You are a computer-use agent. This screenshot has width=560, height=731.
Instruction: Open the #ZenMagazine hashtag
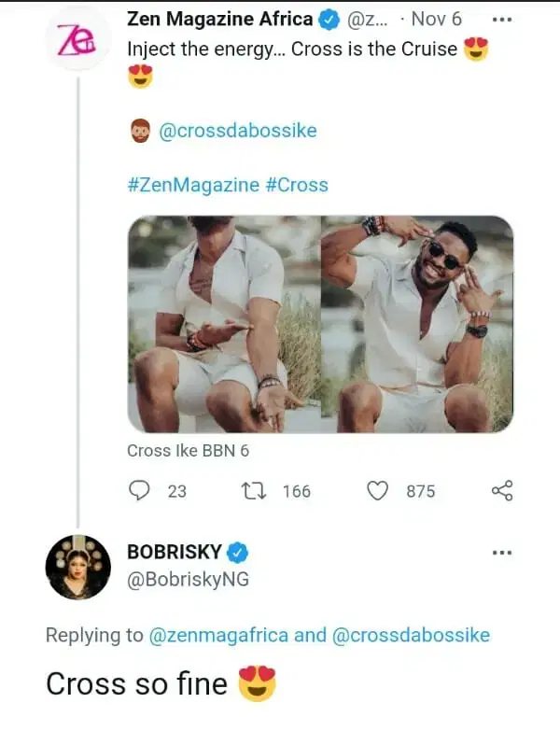coord(192,185)
